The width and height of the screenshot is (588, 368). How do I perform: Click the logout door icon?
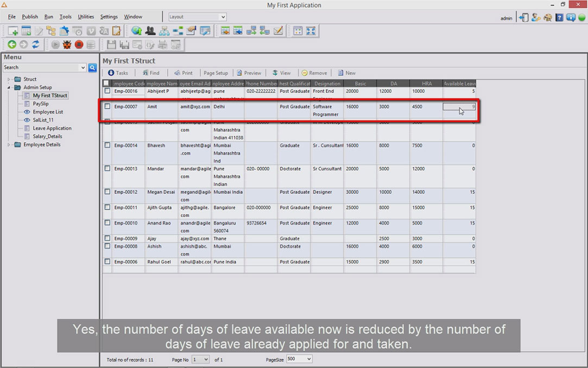[x=524, y=17]
